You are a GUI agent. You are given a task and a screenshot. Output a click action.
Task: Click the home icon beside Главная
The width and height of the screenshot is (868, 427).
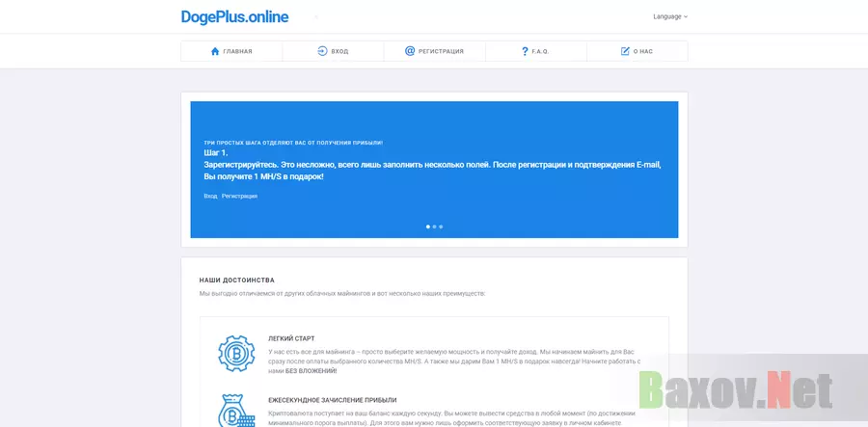[215, 51]
